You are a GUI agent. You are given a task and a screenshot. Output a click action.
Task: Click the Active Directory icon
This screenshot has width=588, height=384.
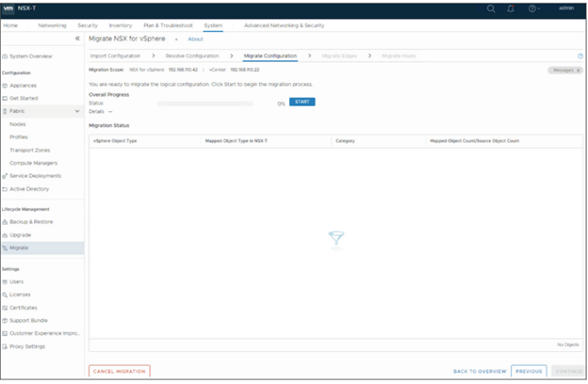(5, 189)
